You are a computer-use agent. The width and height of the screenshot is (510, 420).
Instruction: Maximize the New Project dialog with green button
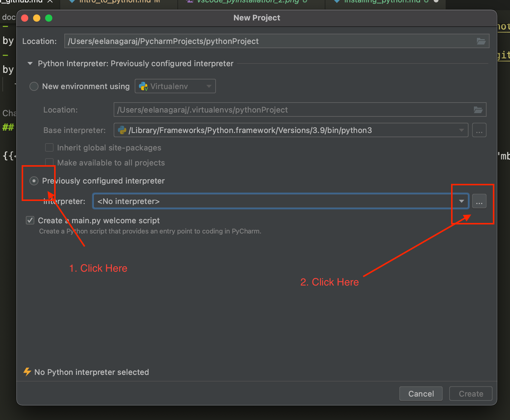(49, 18)
